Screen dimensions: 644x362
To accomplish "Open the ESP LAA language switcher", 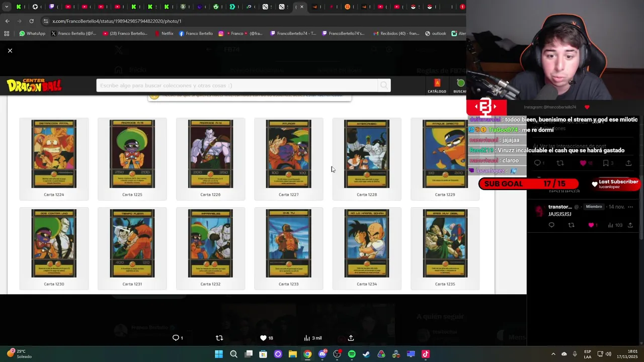I will [588, 354].
